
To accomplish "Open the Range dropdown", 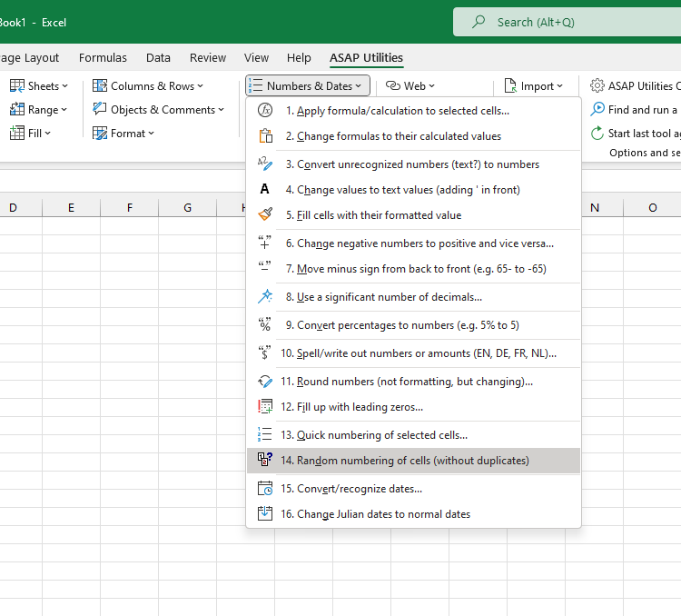I will pos(39,109).
